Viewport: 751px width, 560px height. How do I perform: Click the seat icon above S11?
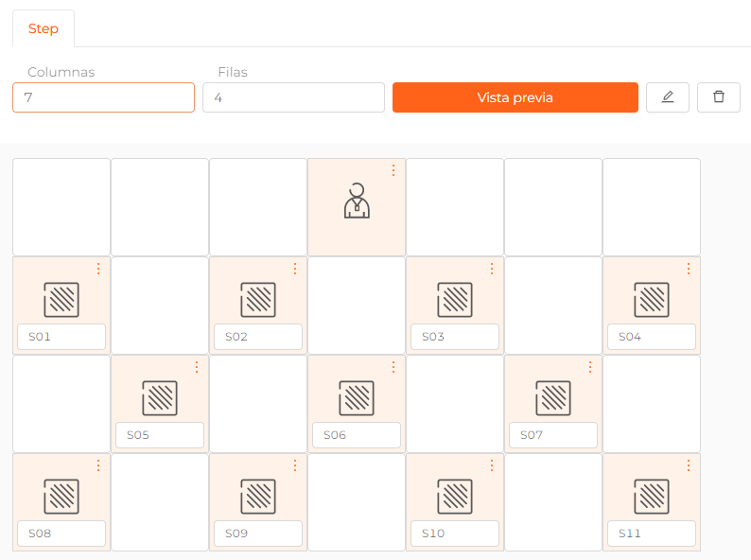point(652,497)
